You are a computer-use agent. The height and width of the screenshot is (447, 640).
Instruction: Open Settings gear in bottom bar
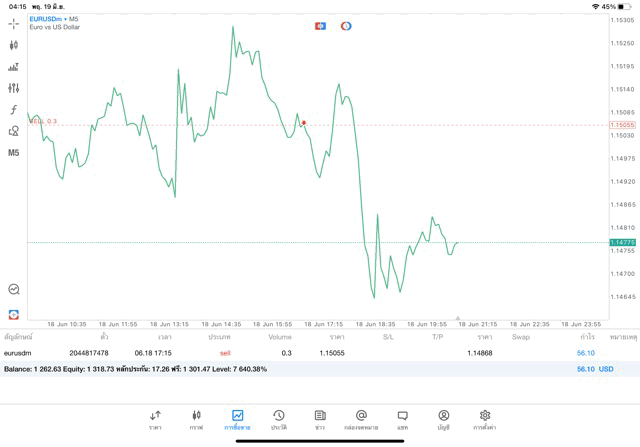(485, 419)
